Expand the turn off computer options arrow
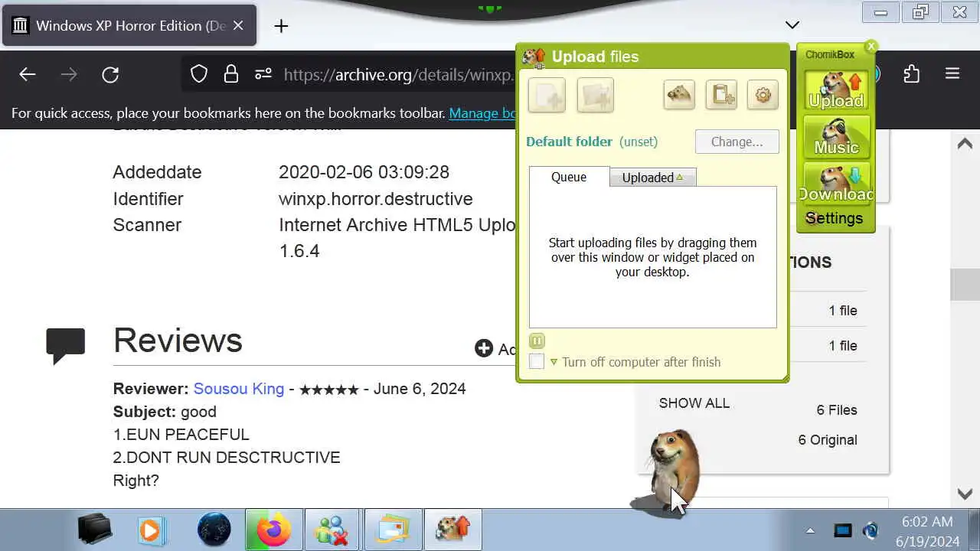This screenshot has height=551, width=980. tap(554, 362)
